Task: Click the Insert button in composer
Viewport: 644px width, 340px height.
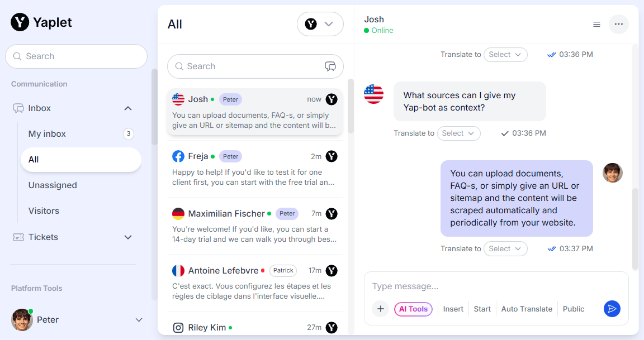Action: pyautogui.click(x=453, y=309)
